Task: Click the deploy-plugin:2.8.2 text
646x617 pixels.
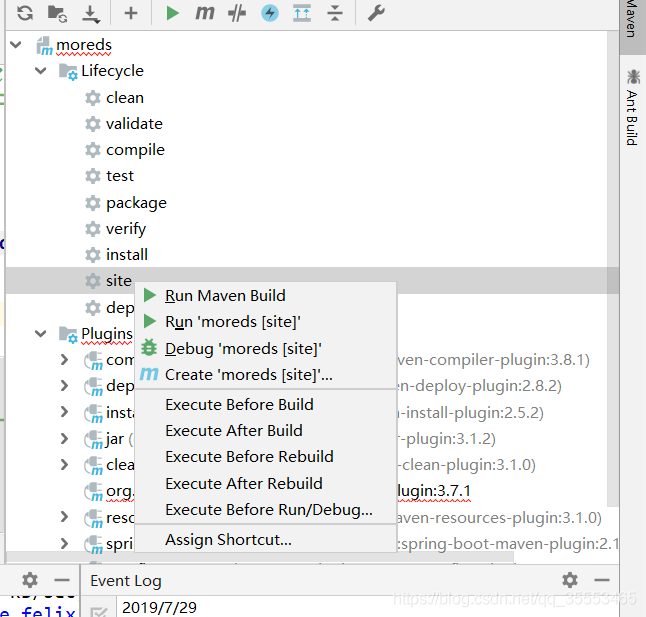Action: point(479,386)
